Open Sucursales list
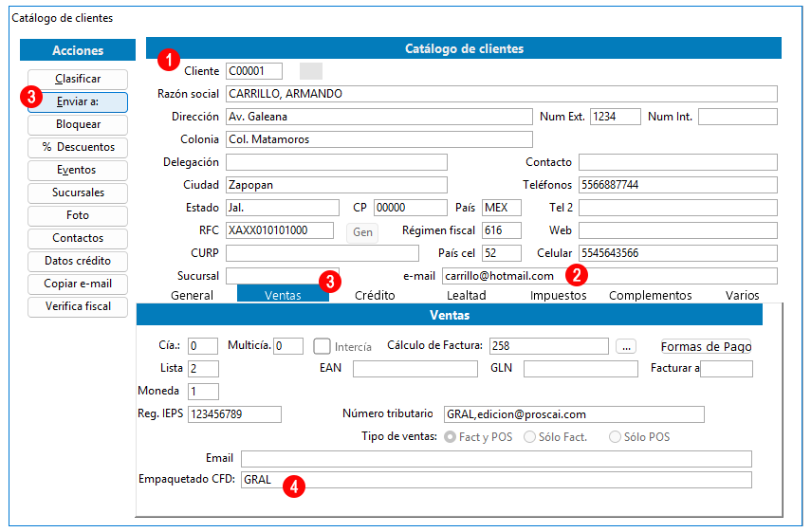The height and width of the screenshot is (532, 811). click(78, 193)
